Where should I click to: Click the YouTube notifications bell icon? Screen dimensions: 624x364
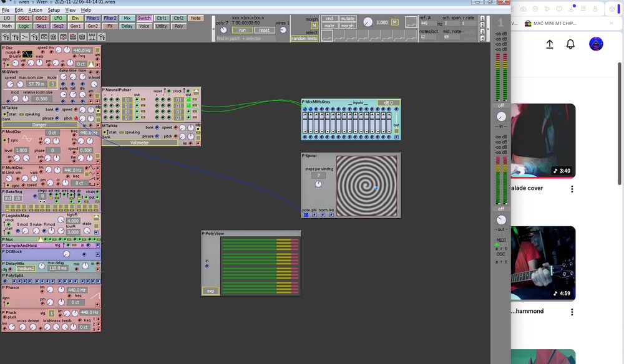pyautogui.click(x=570, y=44)
